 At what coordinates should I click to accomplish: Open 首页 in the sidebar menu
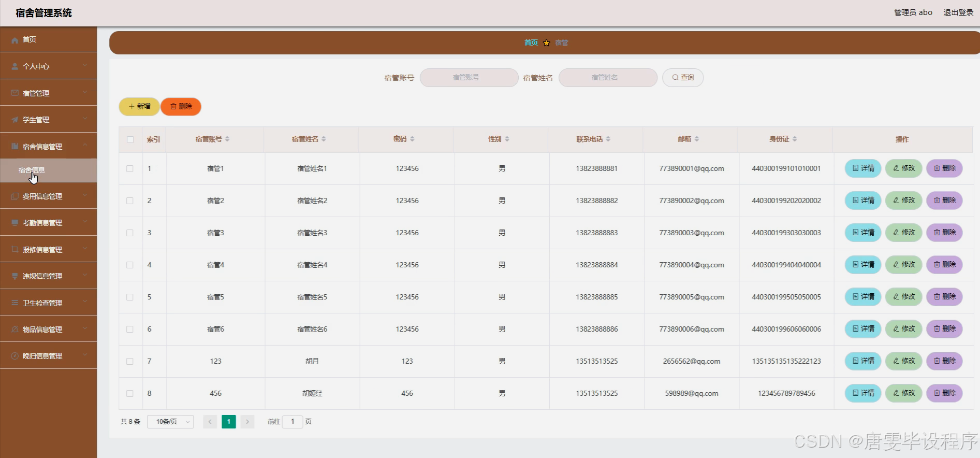pyautogui.click(x=48, y=39)
